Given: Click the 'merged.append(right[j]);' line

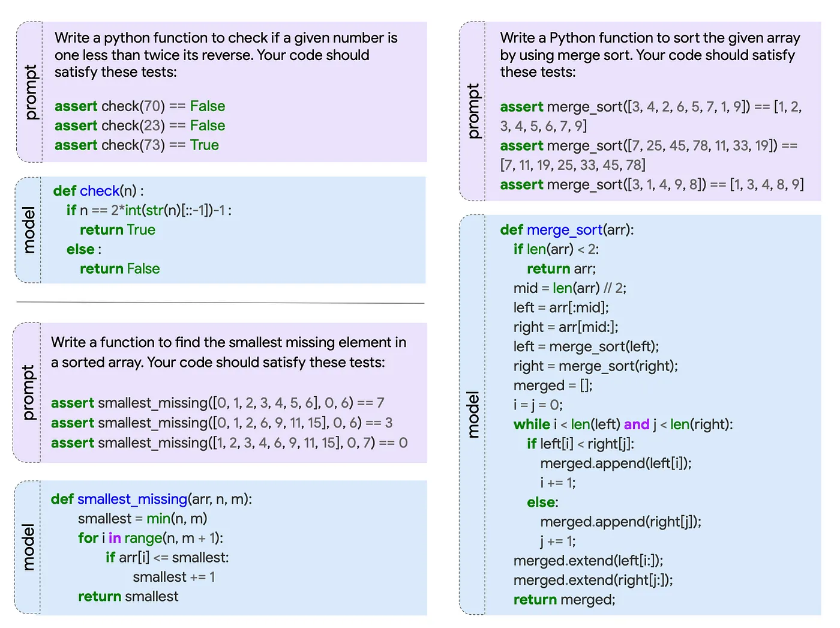Looking at the screenshot, I should [621, 522].
